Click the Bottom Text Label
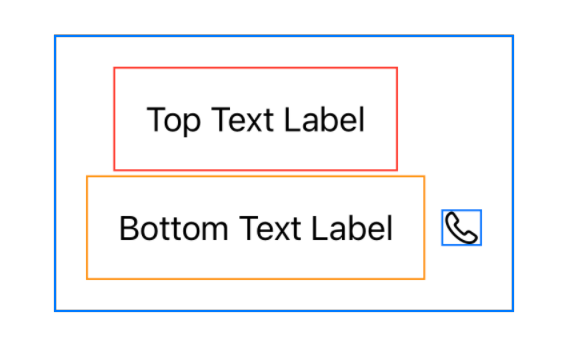 coord(256,228)
